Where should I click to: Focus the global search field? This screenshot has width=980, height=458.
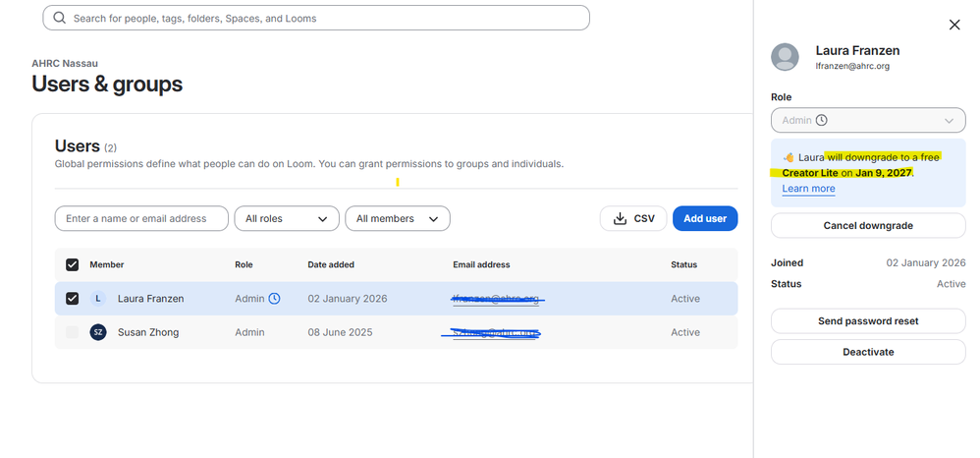pos(316,18)
